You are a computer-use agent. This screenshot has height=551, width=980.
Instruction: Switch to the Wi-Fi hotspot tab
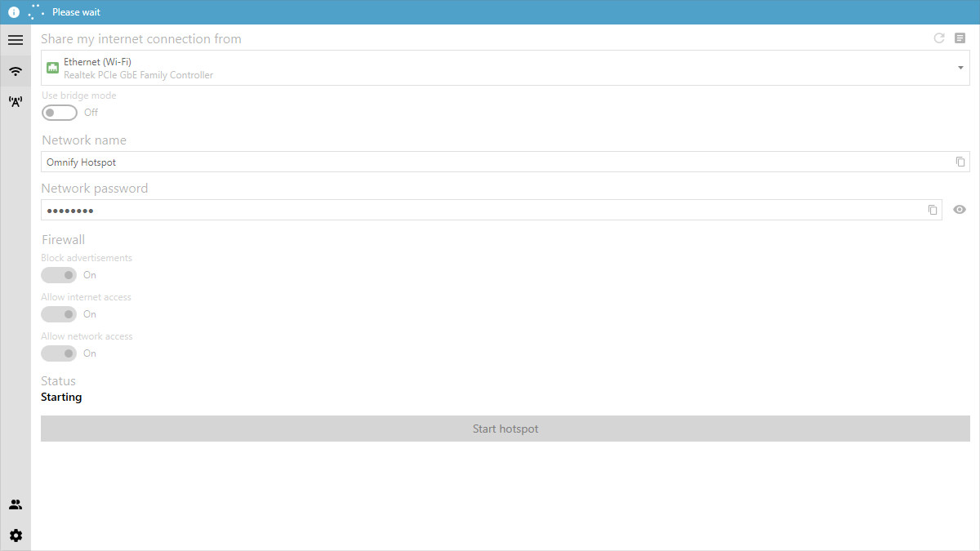[x=16, y=71]
